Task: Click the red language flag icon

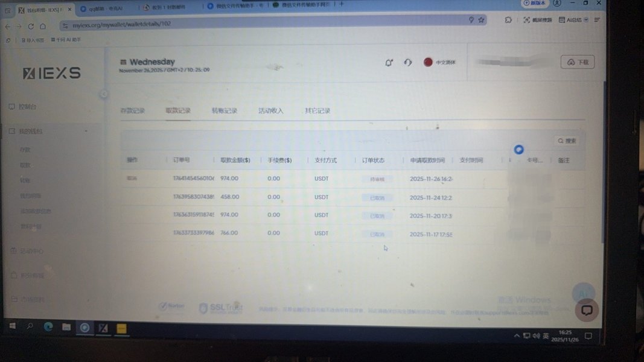Action: 427,62
